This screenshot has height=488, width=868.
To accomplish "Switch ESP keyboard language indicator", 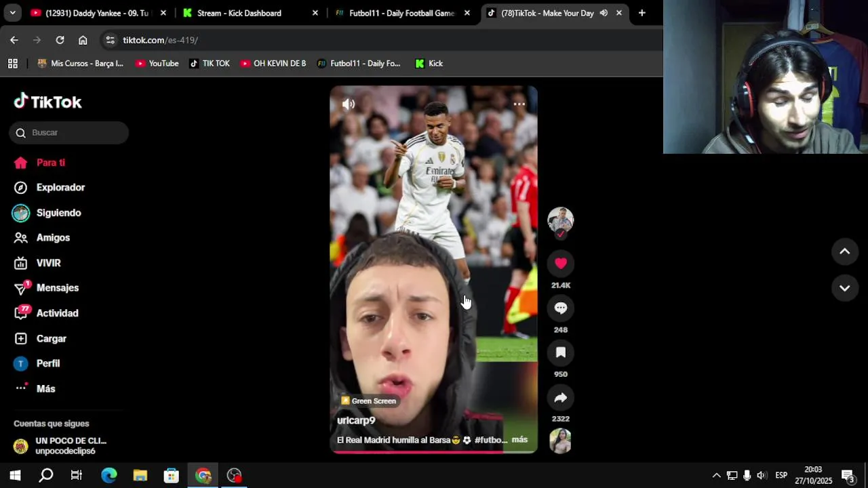I will click(x=781, y=475).
